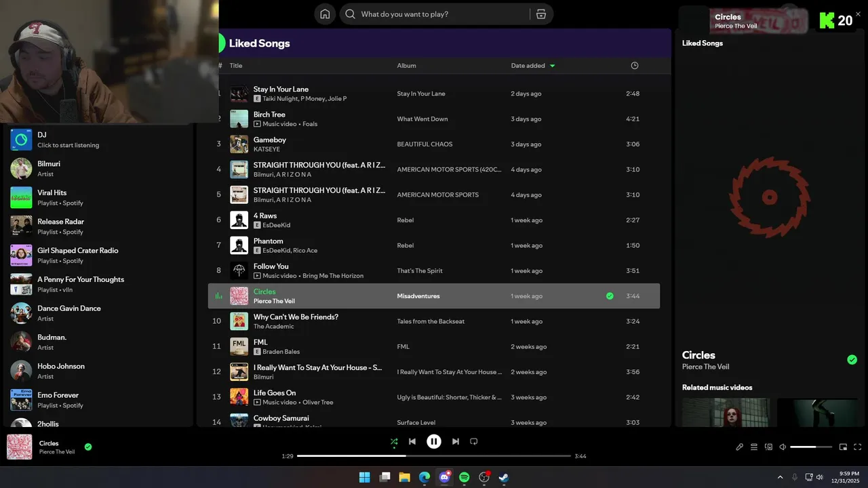Close the Circles notification overlay
The width and height of the screenshot is (868, 488).
[x=858, y=14]
